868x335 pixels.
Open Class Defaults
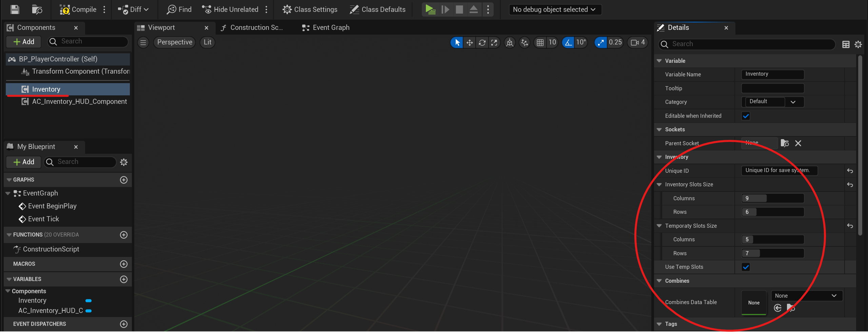tap(377, 10)
